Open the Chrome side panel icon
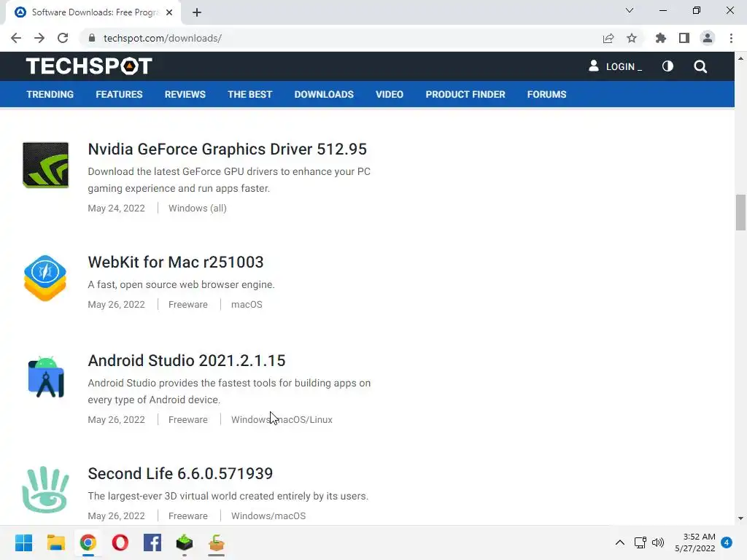The width and height of the screenshot is (747, 560). click(684, 38)
